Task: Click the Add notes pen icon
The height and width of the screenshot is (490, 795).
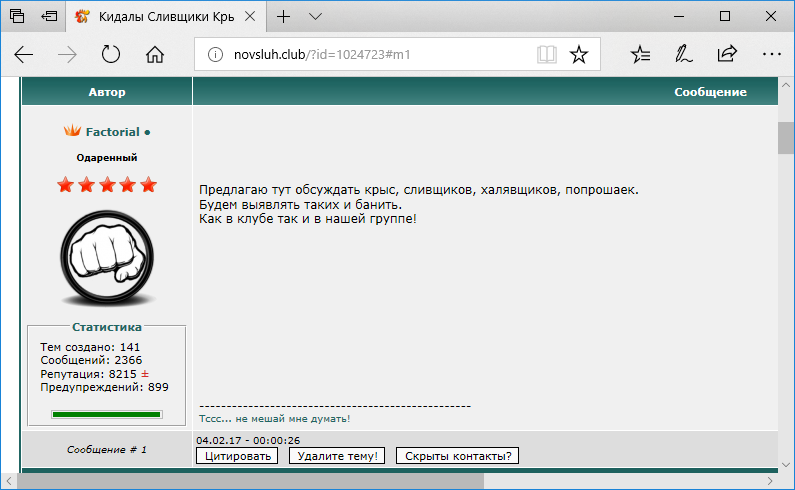Action: (x=684, y=55)
